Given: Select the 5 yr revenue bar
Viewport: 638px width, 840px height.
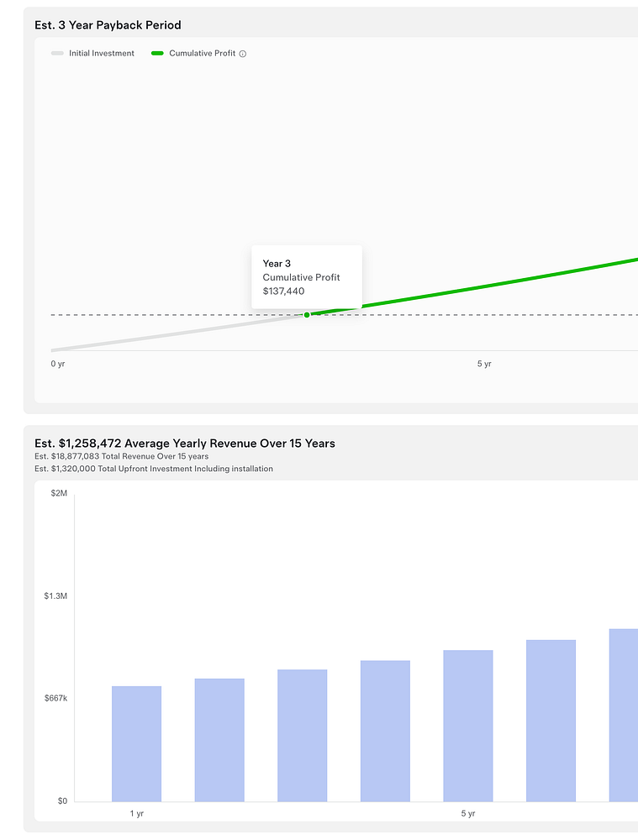Looking at the screenshot, I should pos(468,725).
